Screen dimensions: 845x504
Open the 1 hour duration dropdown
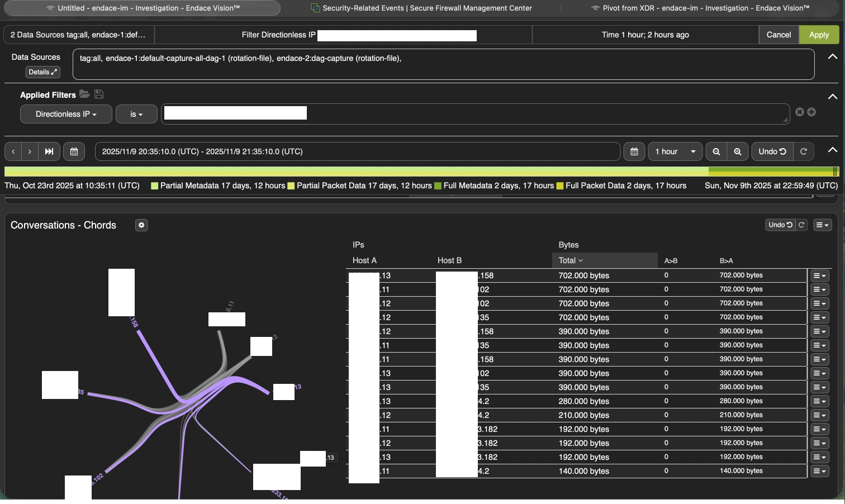(675, 151)
